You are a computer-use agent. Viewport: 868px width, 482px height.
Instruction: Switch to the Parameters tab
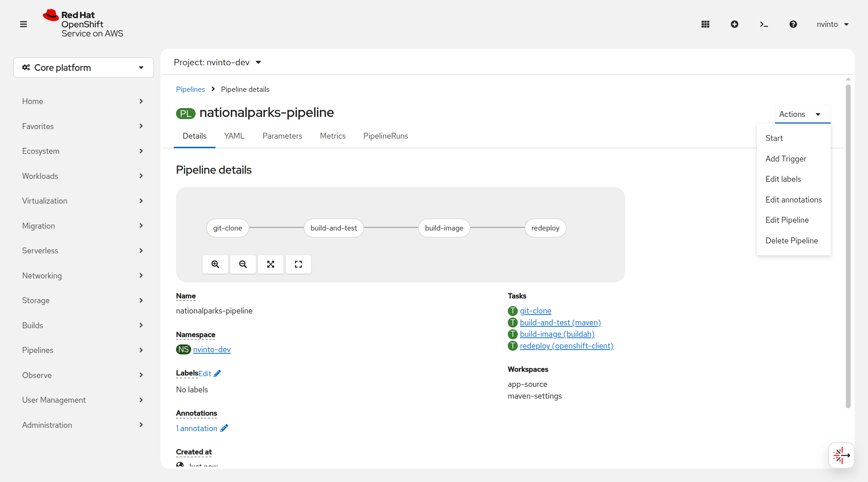[x=282, y=136]
